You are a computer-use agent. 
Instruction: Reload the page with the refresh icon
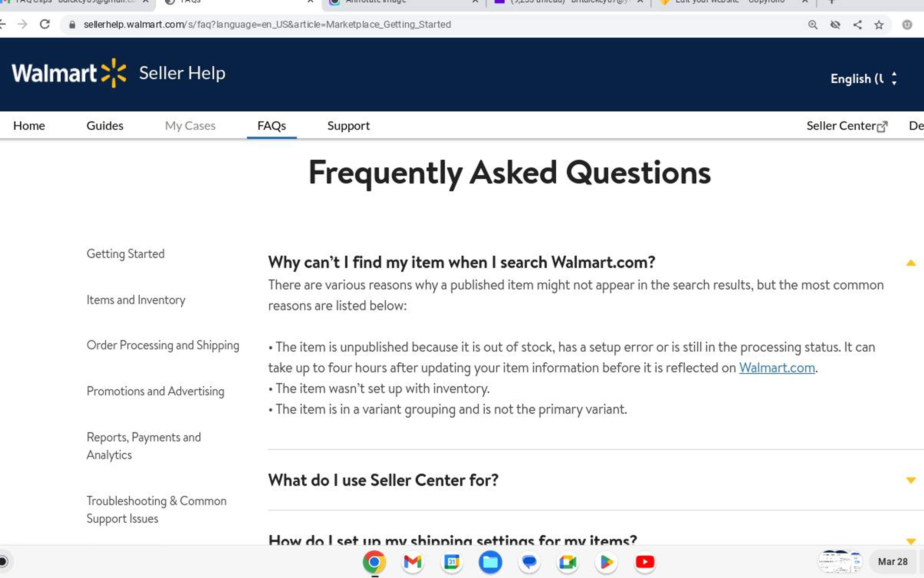coord(45,25)
